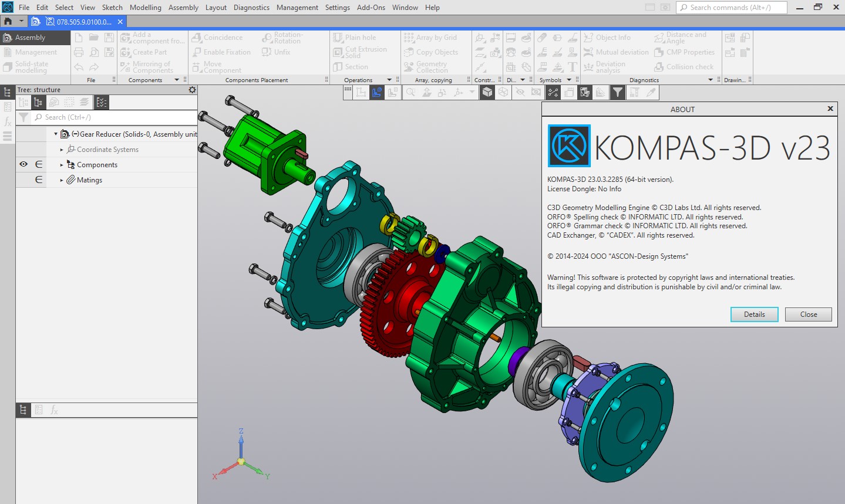Open dropdown arrow beside home tab icon
Screen dimensions: 845x504
[21, 22]
